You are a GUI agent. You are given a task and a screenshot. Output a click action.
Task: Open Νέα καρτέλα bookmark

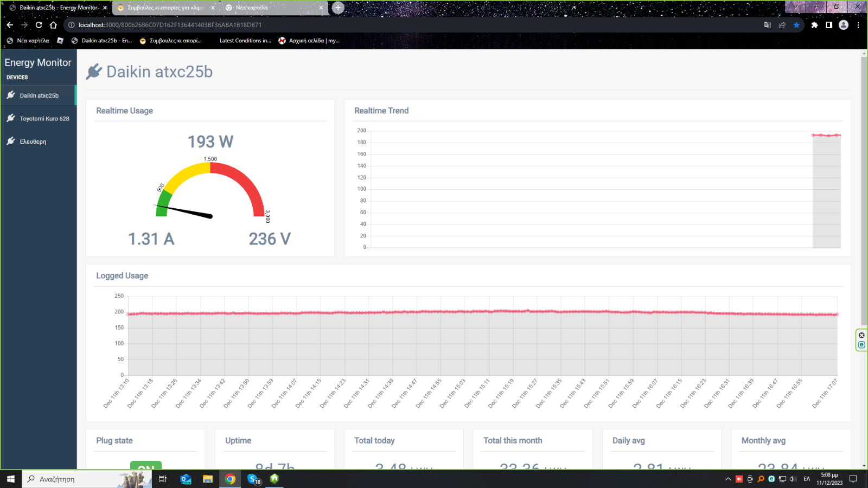28,41
